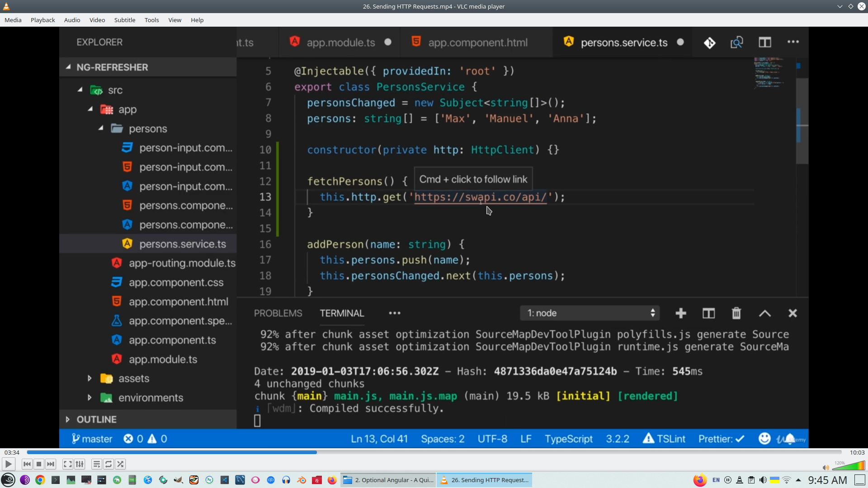868x488 pixels.
Task: Adjust the VLC volume slider
Action: 850,466
